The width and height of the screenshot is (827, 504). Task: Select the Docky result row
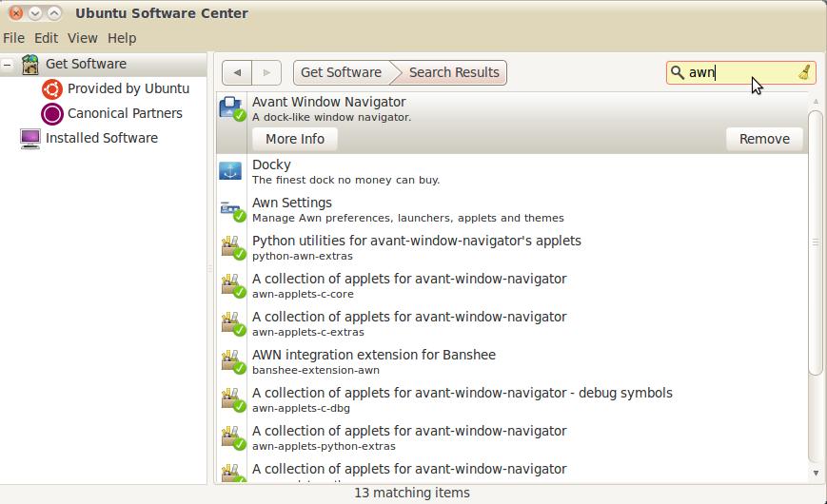coord(512,172)
